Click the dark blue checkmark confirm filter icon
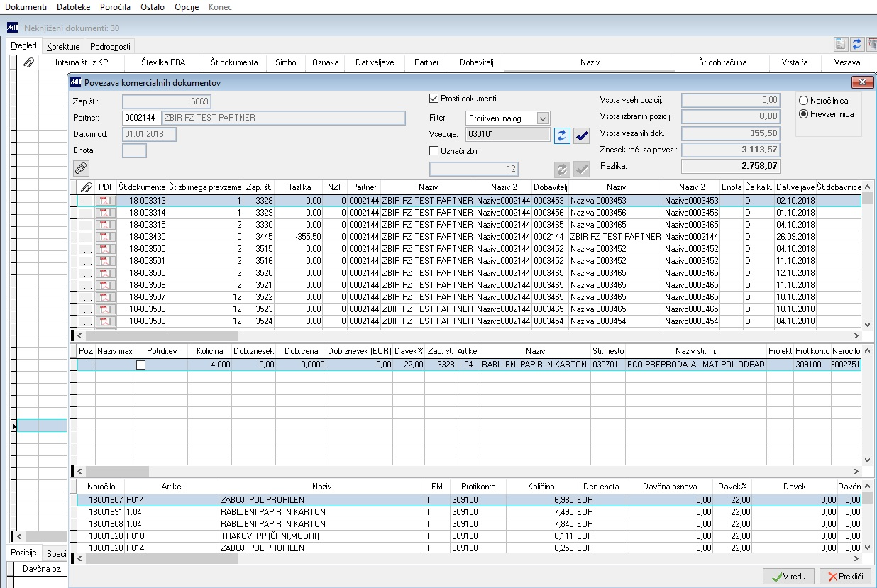This screenshot has width=877, height=588. [x=582, y=135]
